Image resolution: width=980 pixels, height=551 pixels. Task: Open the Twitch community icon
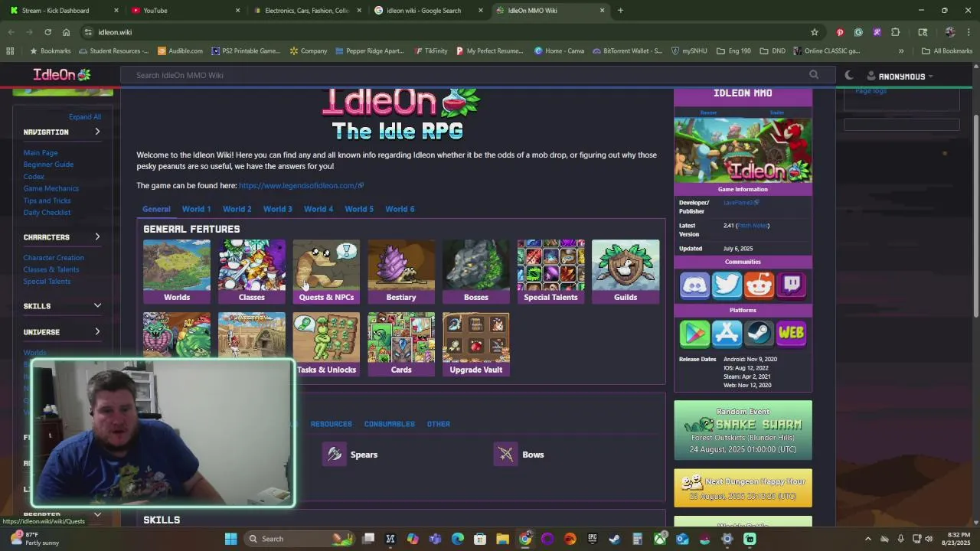coord(792,285)
